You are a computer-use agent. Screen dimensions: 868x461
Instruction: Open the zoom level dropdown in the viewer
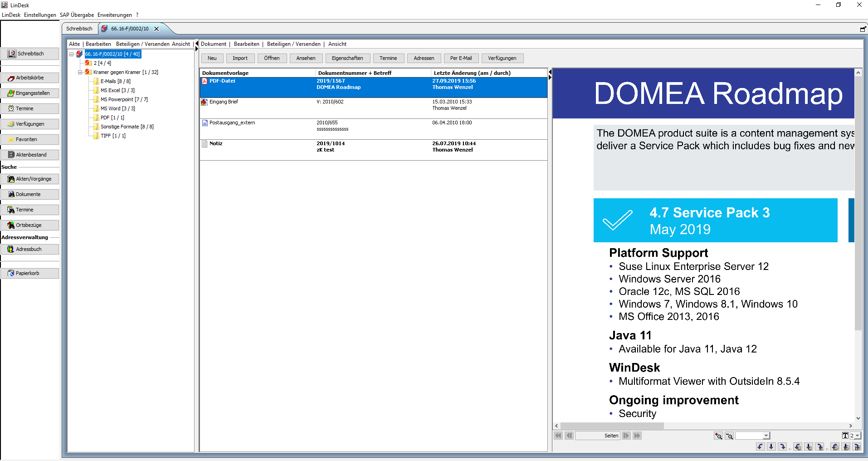[x=766, y=436]
